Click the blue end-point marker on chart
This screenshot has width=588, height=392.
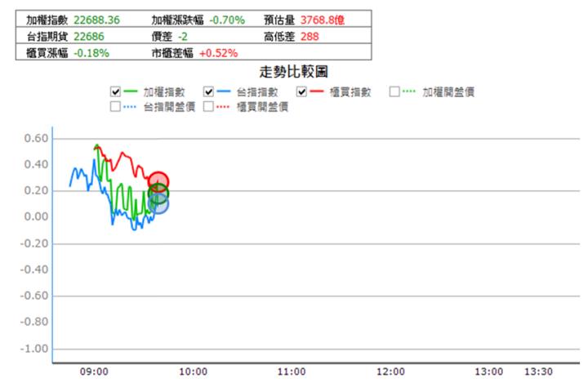pyautogui.click(x=158, y=204)
